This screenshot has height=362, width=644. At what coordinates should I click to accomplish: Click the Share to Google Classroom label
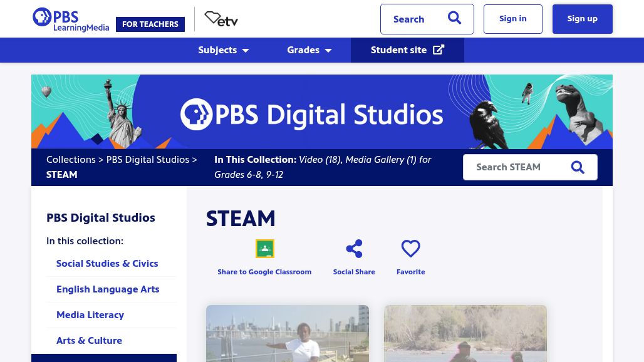(264, 272)
